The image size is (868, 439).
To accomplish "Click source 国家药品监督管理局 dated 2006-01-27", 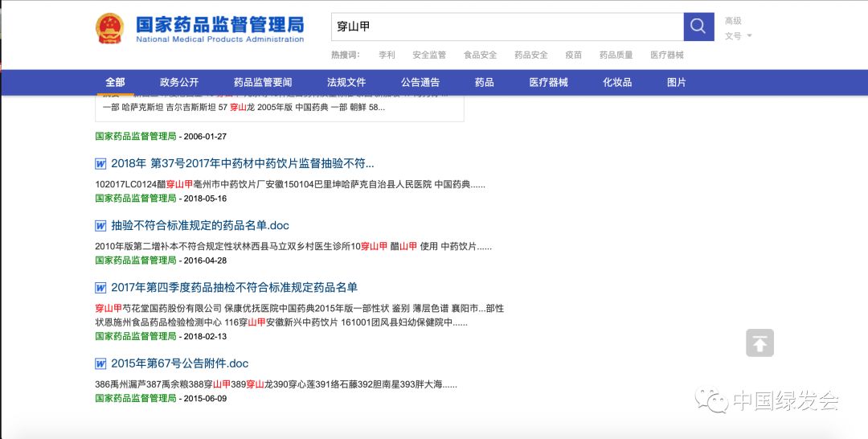I will [x=136, y=136].
